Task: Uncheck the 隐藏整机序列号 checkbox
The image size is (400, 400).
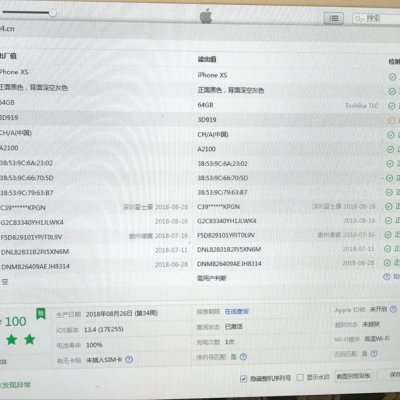Action: point(244,379)
